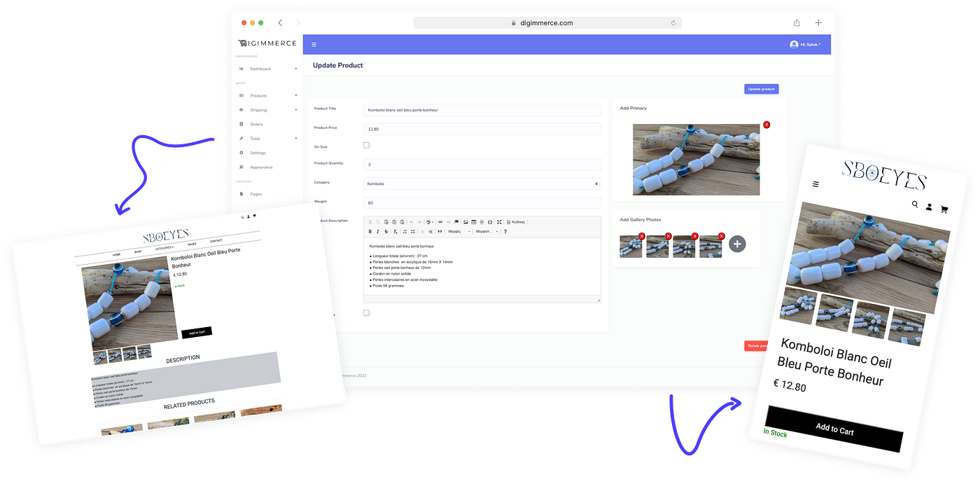The width and height of the screenshot is (980, 484).
Task: Click the second gallery photo thumbnail
Action: click(657, 246)
